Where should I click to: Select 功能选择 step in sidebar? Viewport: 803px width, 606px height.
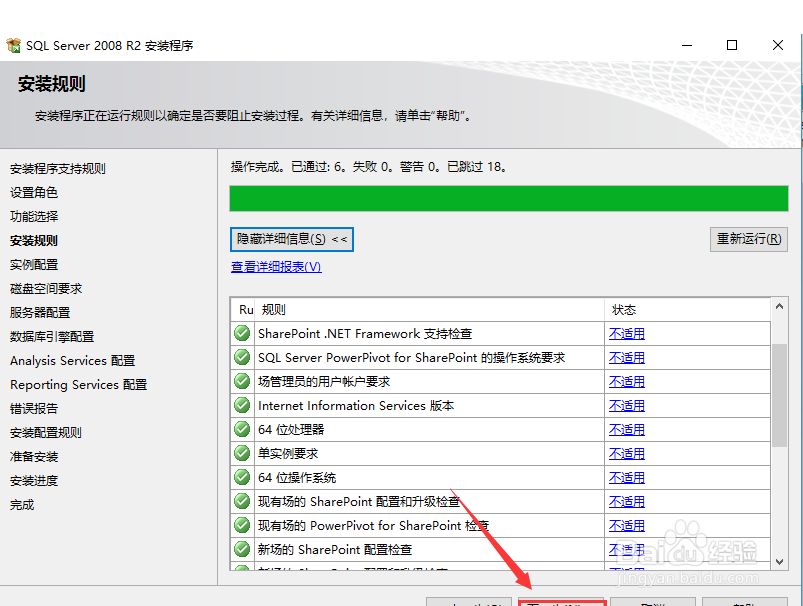coord(34,217)
